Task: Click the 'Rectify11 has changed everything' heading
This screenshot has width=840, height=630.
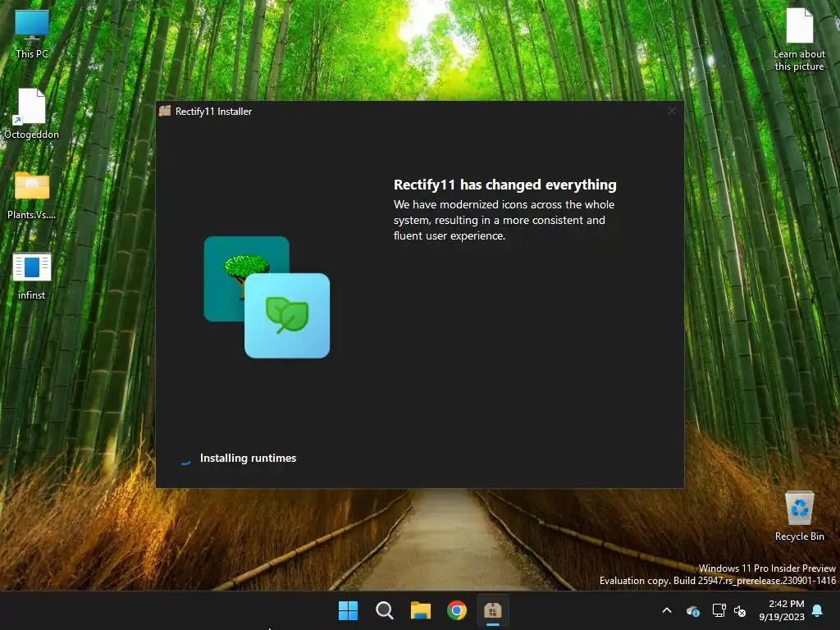Action: (x=504, y=185)
